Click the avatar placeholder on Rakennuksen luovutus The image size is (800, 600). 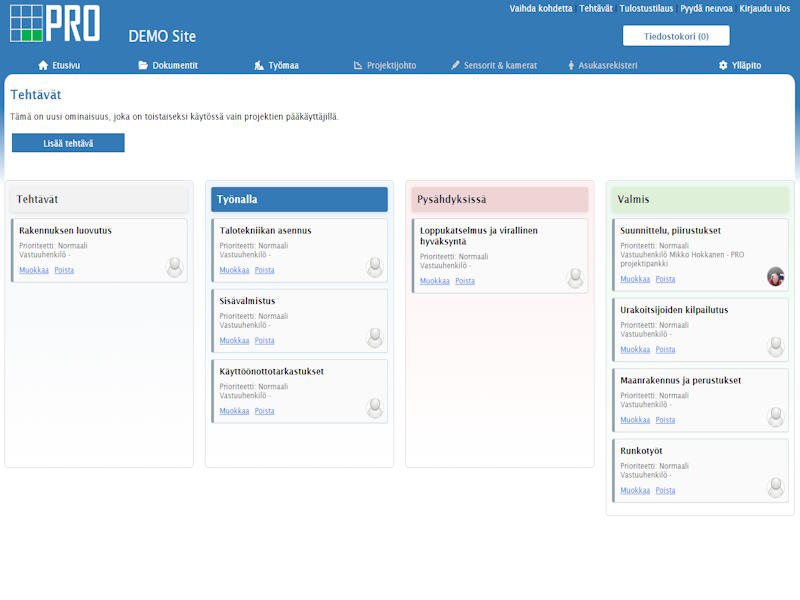[x=175, y=267]
